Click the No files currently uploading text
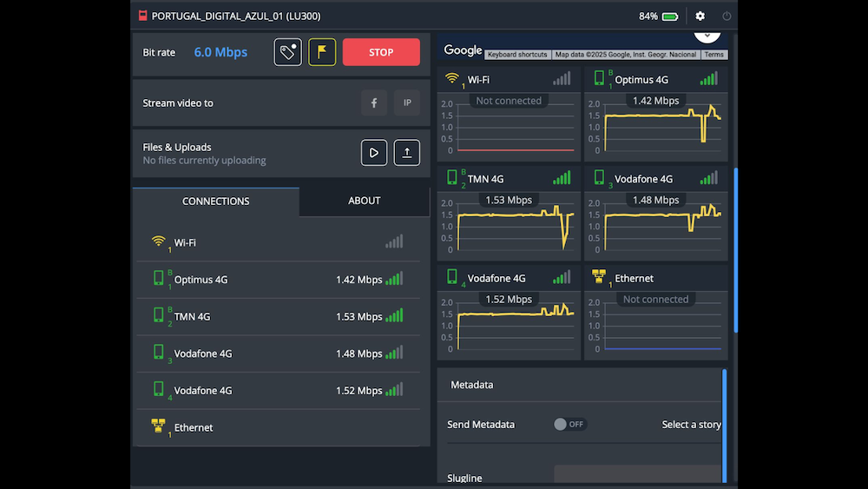The image size is (868, 489). (x=204, y=160)
